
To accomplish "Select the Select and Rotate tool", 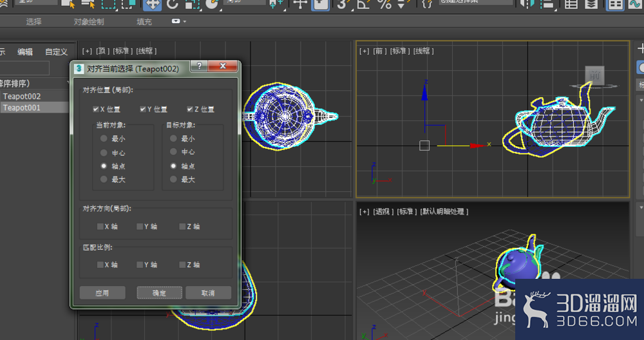I will pos(173,4).
